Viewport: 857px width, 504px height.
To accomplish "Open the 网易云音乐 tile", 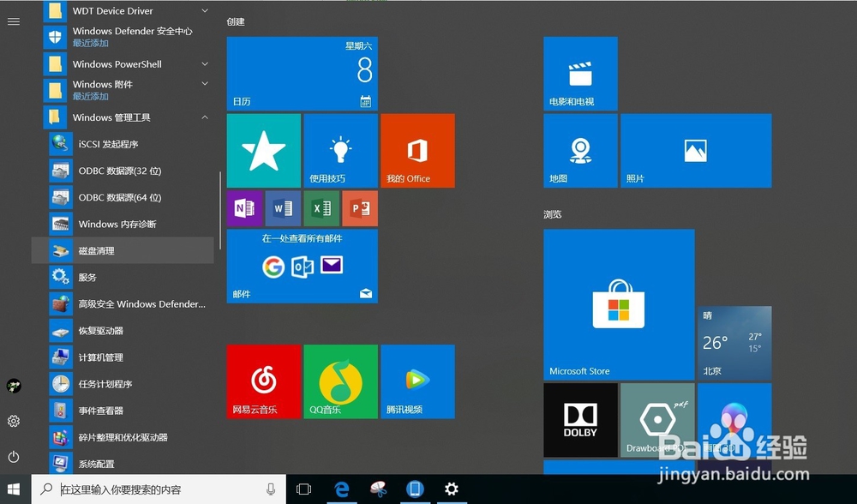I will tap(263, 381).
